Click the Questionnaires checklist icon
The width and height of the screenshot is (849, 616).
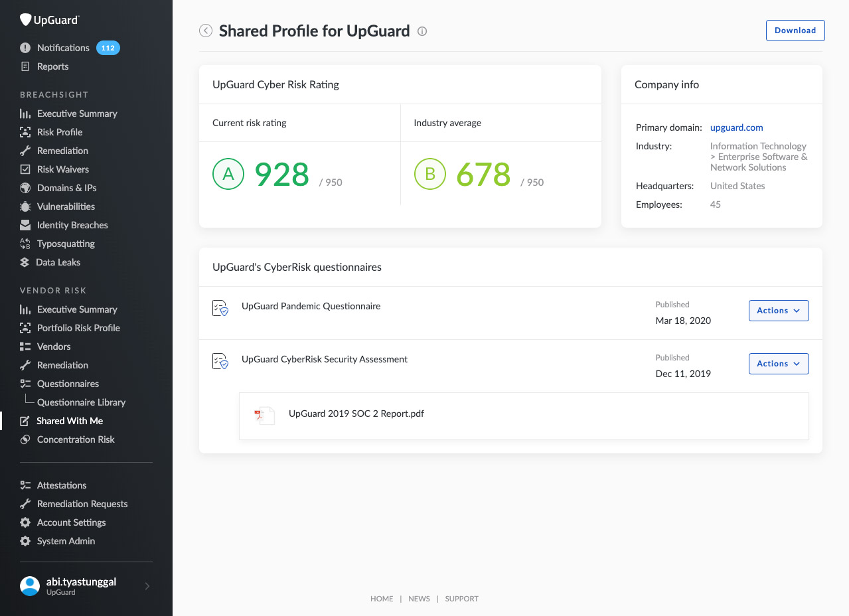[25, 384]
